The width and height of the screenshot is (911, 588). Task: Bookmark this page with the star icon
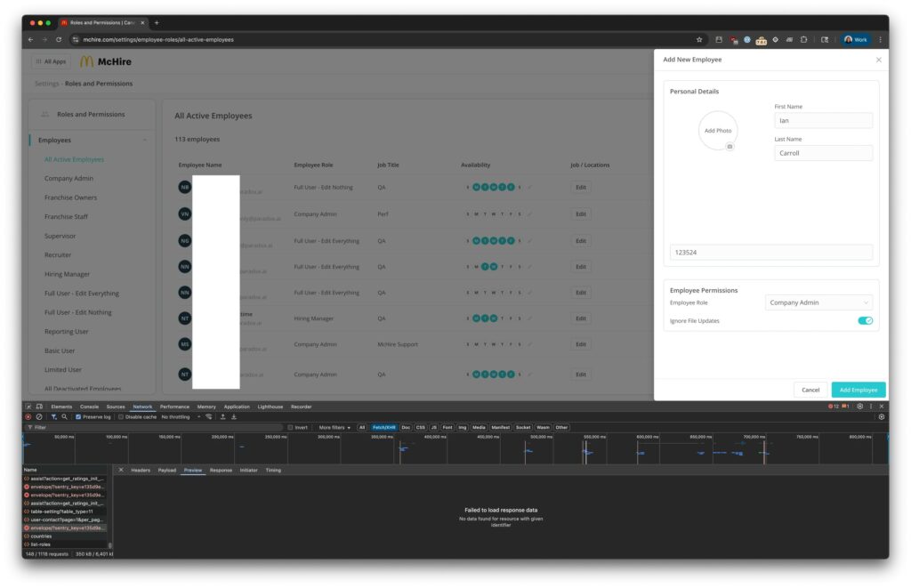pos(699,39)
